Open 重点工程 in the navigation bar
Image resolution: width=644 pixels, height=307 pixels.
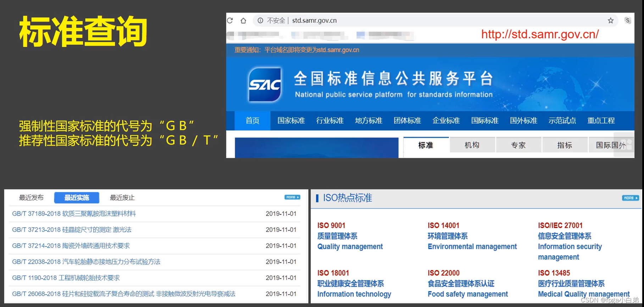601,121
